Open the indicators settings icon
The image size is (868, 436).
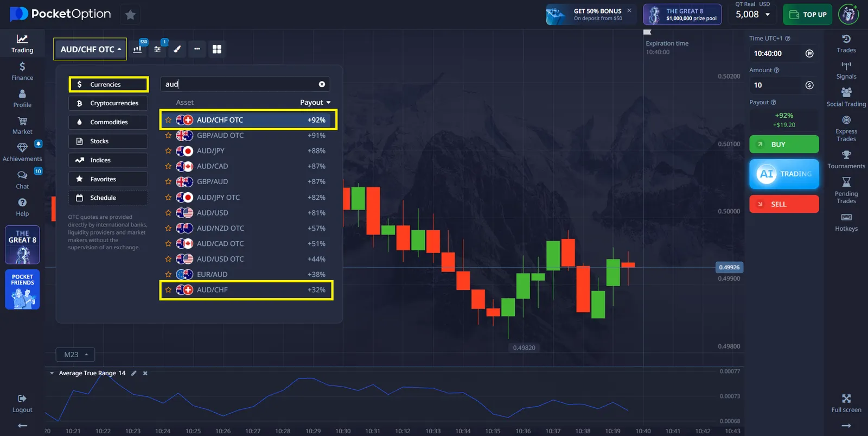(157, 49)
